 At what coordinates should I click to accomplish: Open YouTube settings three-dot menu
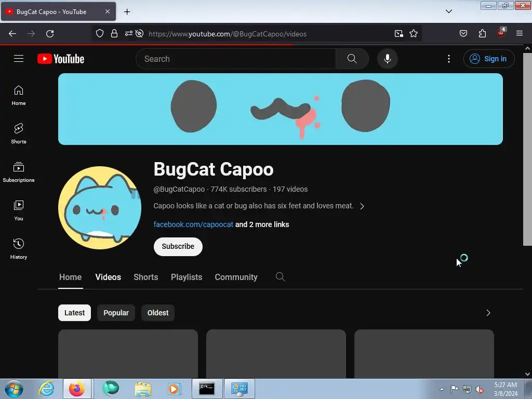pyautogui.click(x=448, y=59)
